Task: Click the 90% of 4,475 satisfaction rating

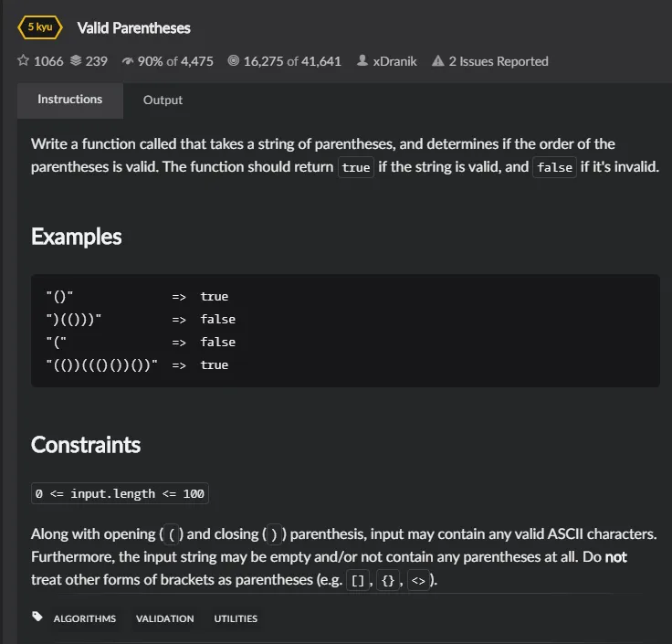Action: click(175, 61)
